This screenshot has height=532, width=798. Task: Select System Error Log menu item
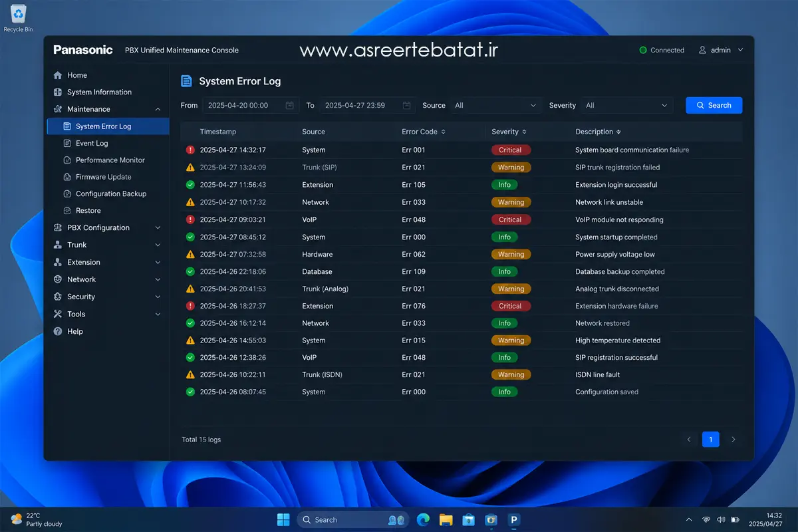point(108,126)
